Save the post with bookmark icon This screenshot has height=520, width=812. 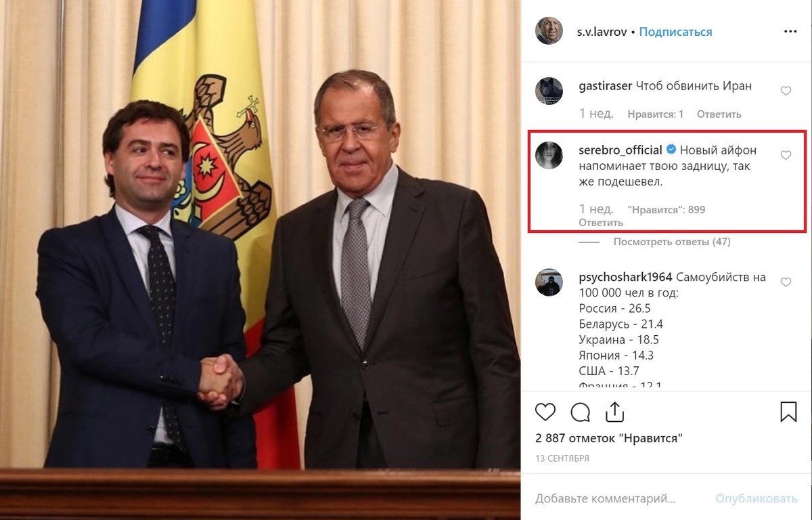788,412
